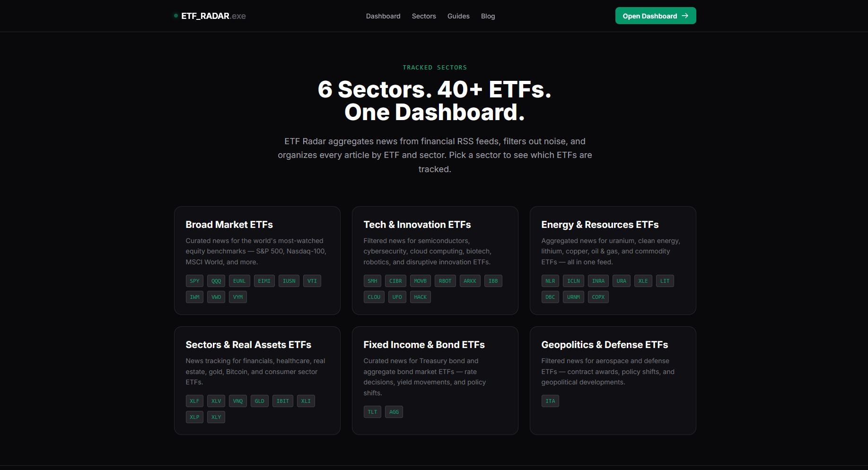Pick the XLV ticker tag

pyautogui.click(x=216, y=401)
